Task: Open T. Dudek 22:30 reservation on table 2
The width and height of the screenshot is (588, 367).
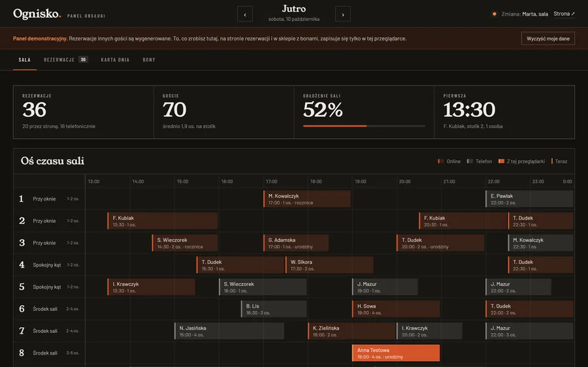Action: 541,221
